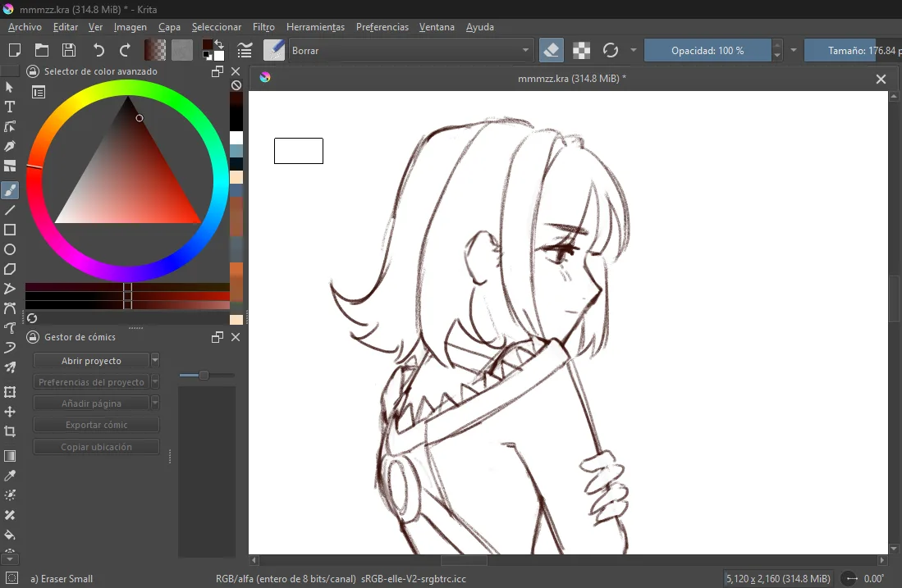Image resolution: width=902 pixels, height=588 pixels.
Task: Open the Filtro menu
Action: pos(263,27)
